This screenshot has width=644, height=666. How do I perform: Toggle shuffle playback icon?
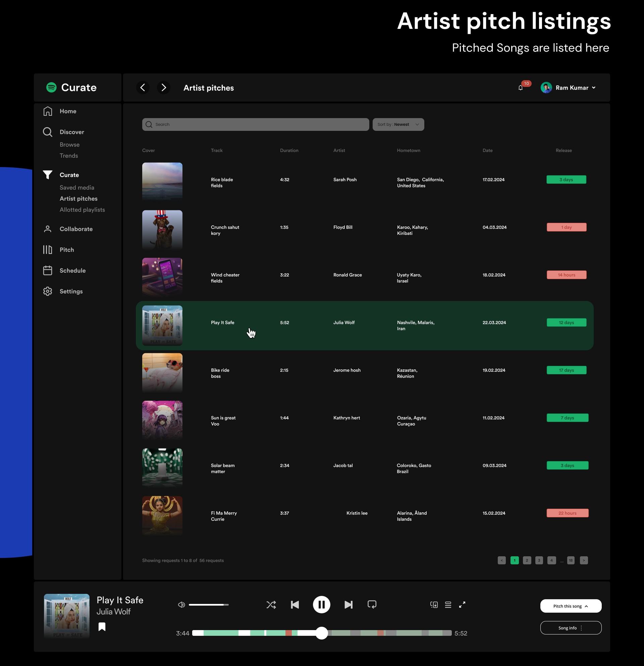(271, 605)
